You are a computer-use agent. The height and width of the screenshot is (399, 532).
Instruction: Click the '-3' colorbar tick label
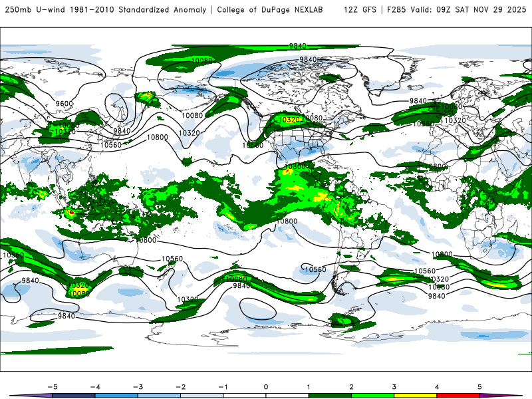coord(138,387)
